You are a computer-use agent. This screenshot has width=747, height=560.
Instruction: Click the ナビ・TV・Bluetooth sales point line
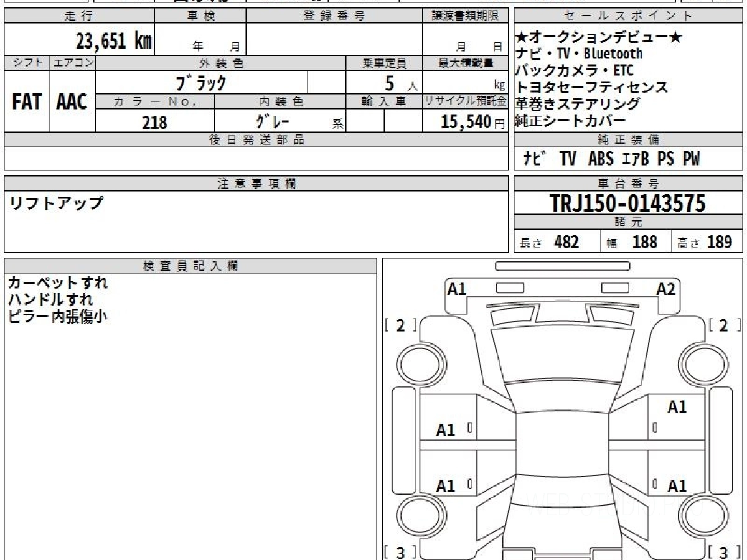tap(579, 54)
